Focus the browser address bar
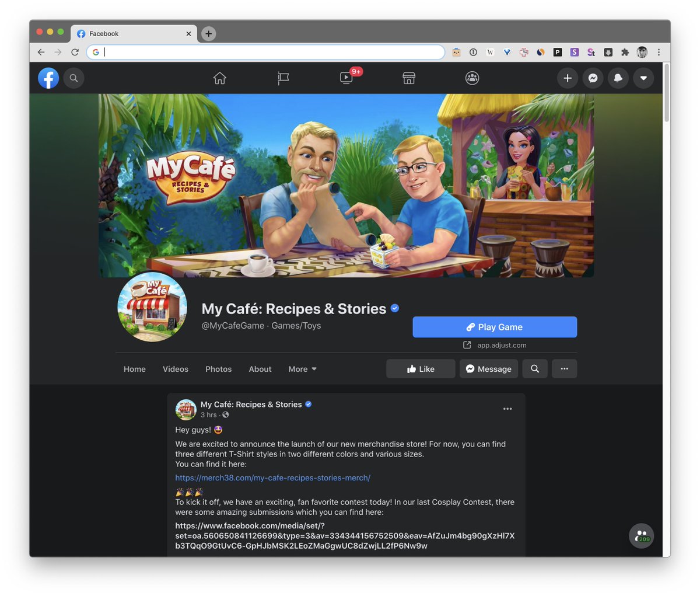 [x=266, y=52]
